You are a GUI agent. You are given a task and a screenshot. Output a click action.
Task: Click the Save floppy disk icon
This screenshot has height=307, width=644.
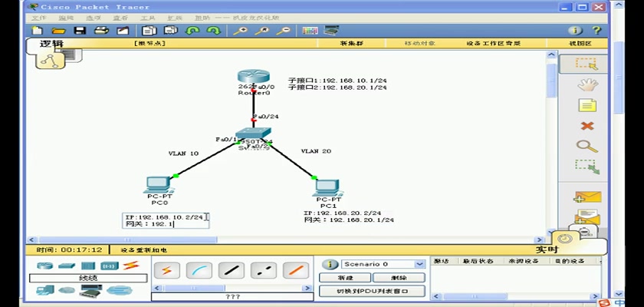[x=79, y=31]
